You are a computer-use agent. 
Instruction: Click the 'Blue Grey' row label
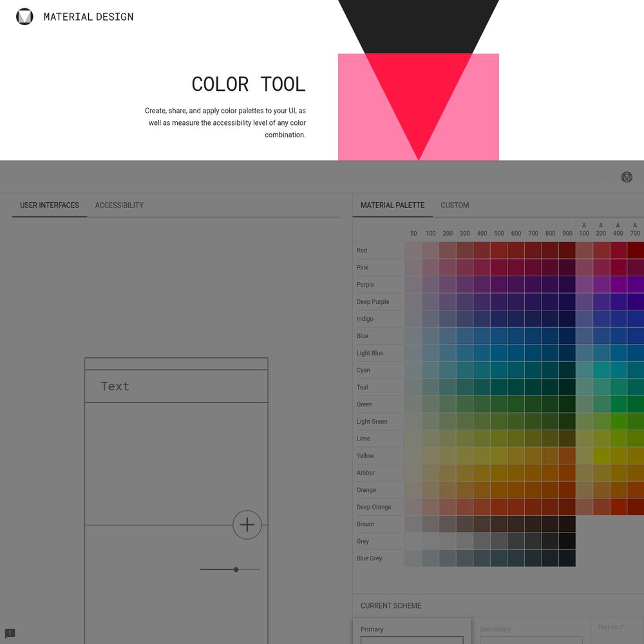pos(369,558)
